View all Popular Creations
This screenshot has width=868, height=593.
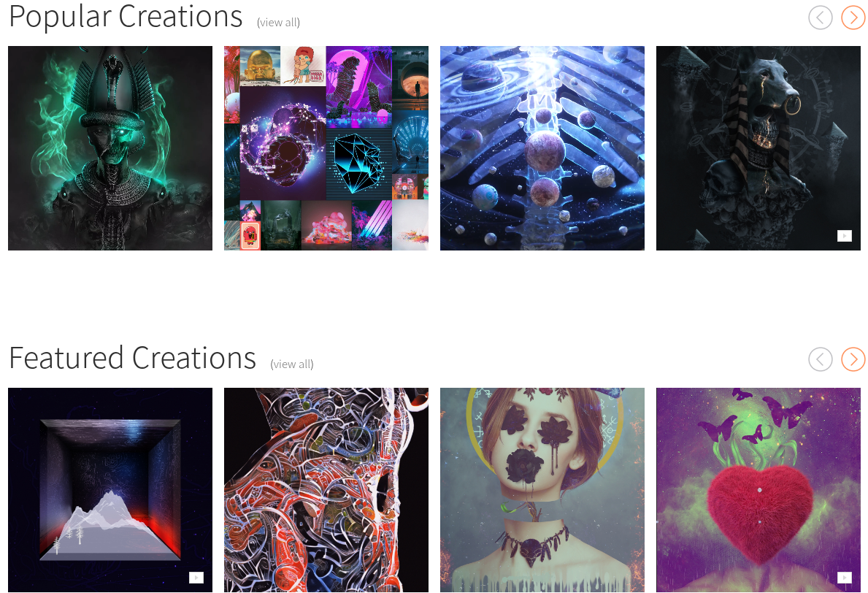[x=278, y=23]
